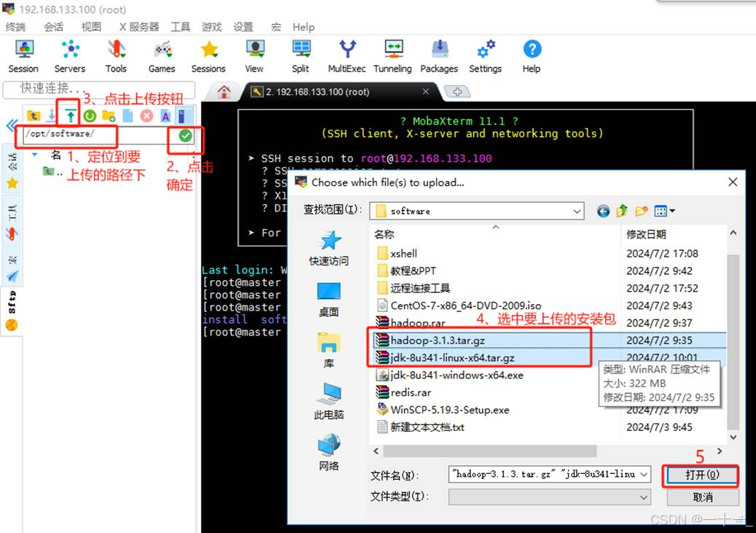Open the Servers toolbar button
The height and width of the screenshot is (533, 756).
70,56
